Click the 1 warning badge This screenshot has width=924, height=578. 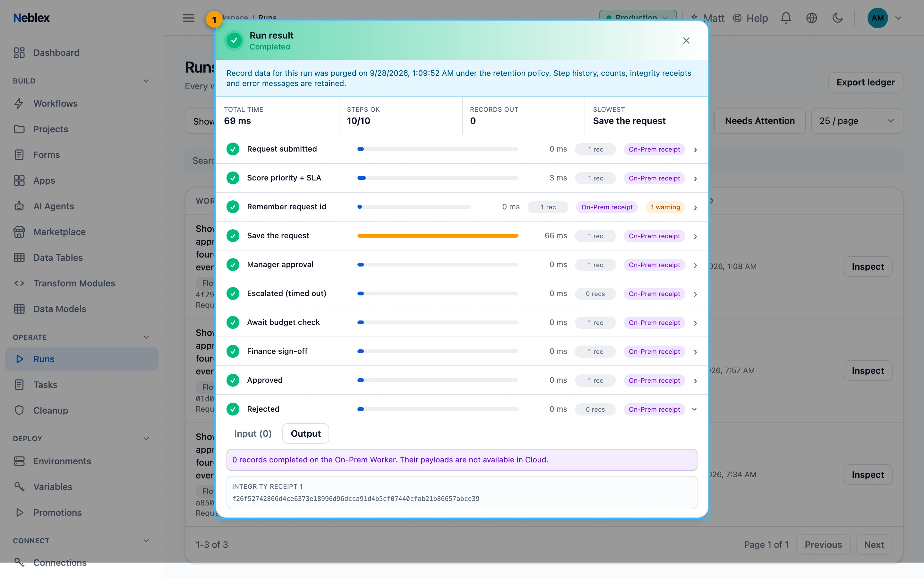pos(665,207)
